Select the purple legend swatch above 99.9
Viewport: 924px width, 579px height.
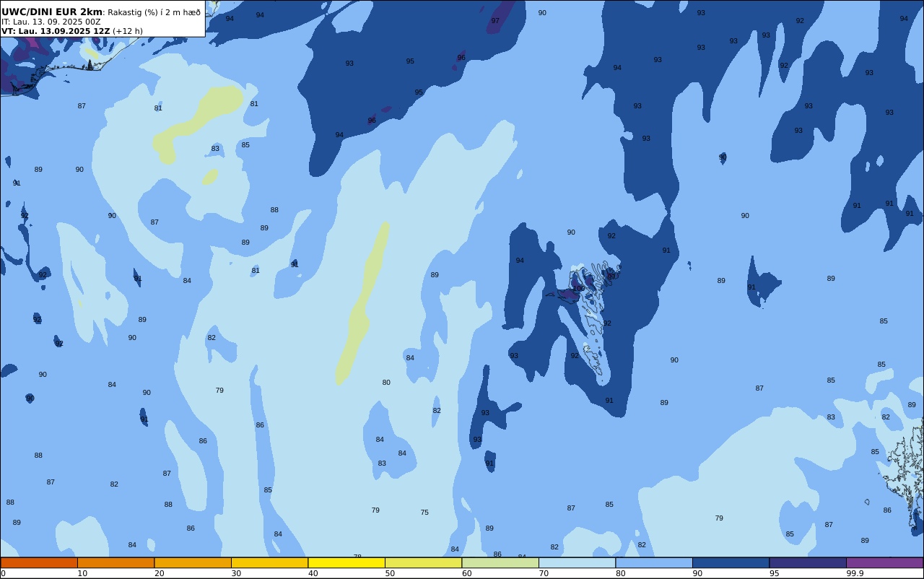click(x=885, y=562)
